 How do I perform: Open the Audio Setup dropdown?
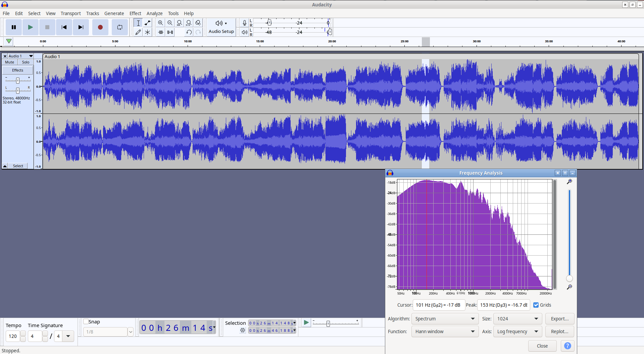(221, 27)
